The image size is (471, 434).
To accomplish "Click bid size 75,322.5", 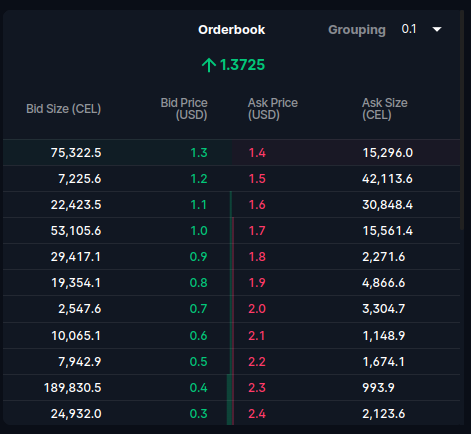I will coord(76,153).
